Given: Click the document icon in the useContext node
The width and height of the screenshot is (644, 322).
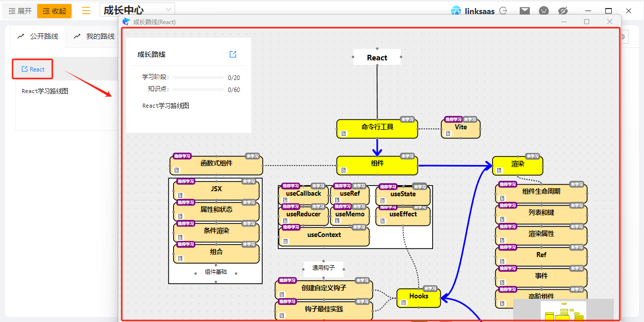Looking at the screenshot, I should click(x=286, y=242).
